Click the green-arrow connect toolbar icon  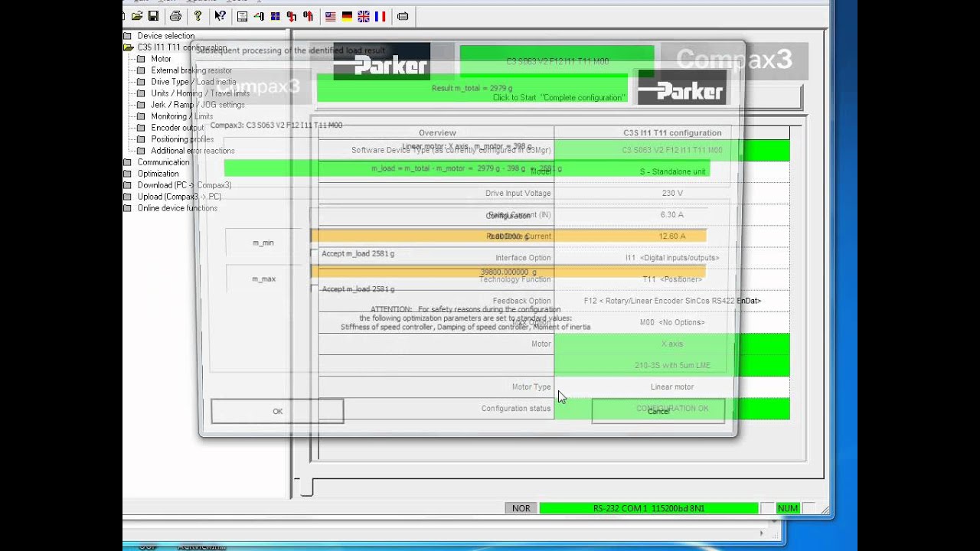click(x=258, y=16)
